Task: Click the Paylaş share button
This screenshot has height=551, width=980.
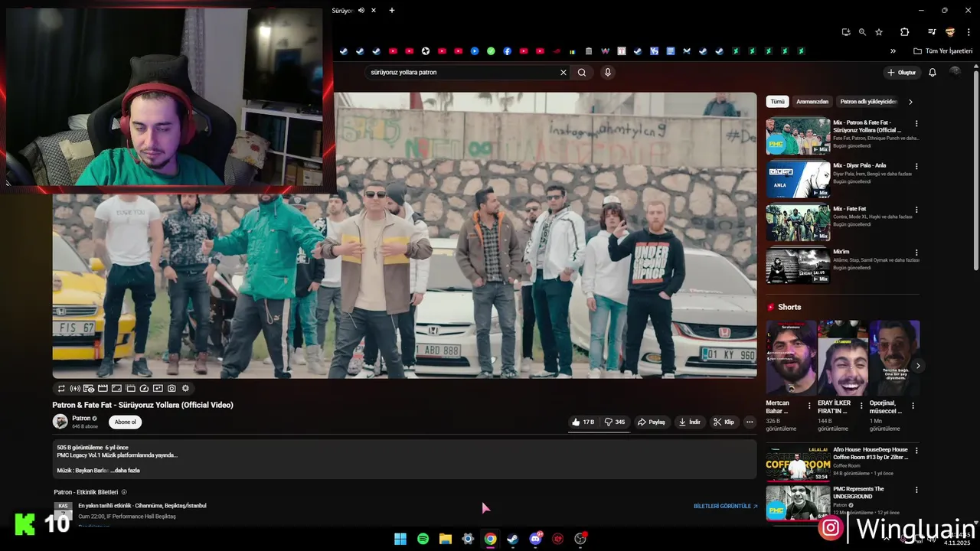Action: coord(652,422)
